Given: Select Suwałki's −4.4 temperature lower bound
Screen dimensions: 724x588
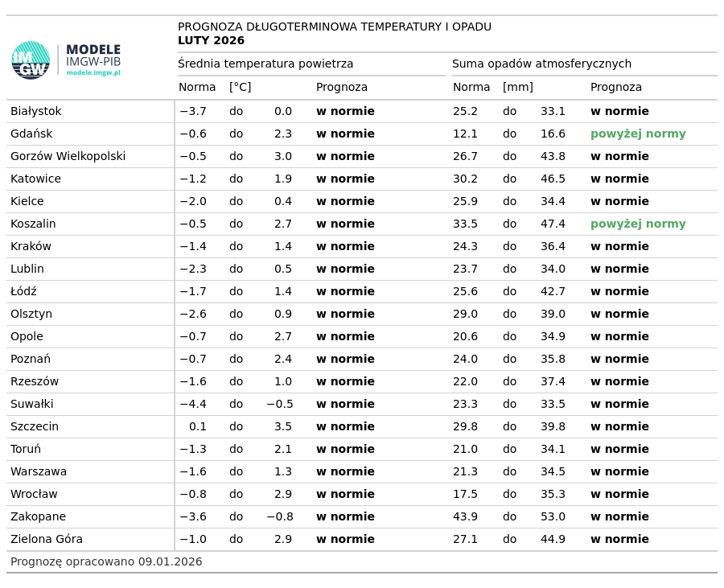Looking at the screenshot, I should tap(193, 405).
